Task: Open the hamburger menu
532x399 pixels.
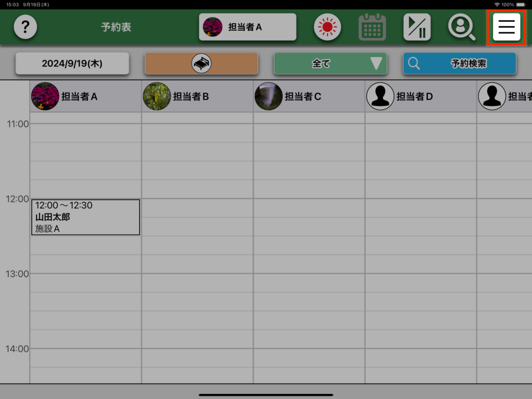Action: [x=506, y=27]
